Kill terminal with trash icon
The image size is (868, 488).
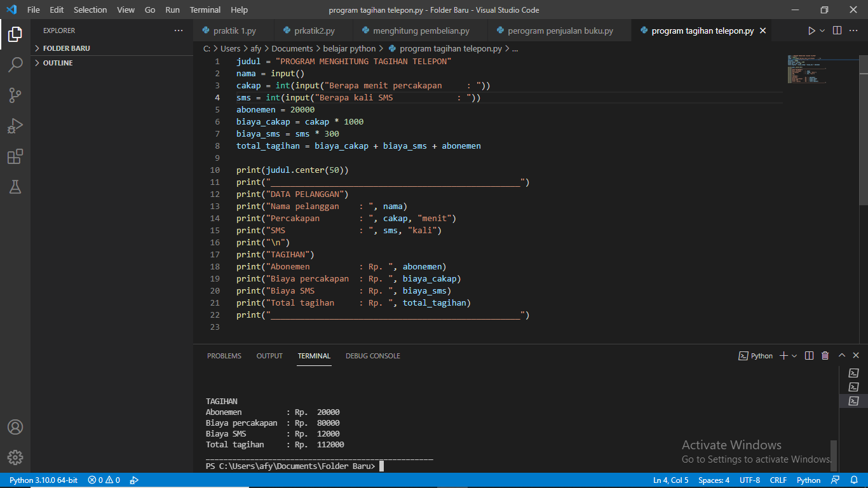point(825,356)
